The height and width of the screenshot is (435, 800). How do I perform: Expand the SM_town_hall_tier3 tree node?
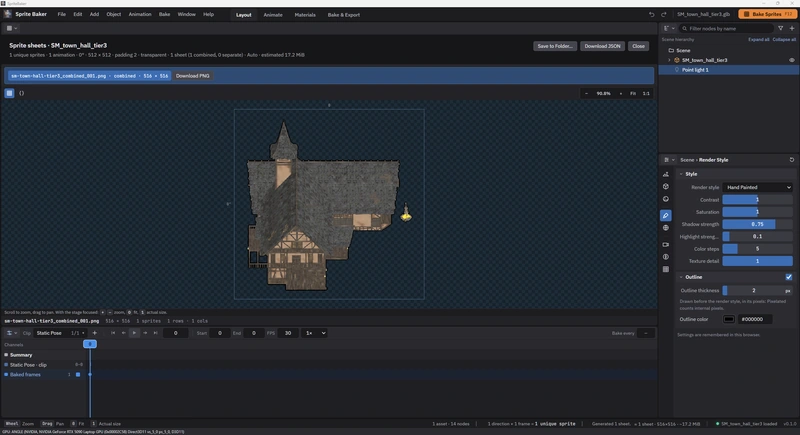click(x=669, y=60)
